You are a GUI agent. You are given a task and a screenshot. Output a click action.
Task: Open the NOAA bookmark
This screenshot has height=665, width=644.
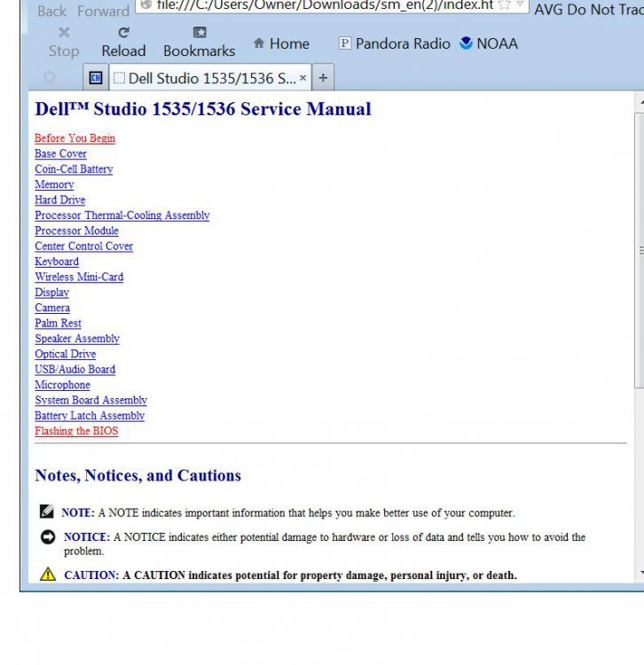pos(489,43)
